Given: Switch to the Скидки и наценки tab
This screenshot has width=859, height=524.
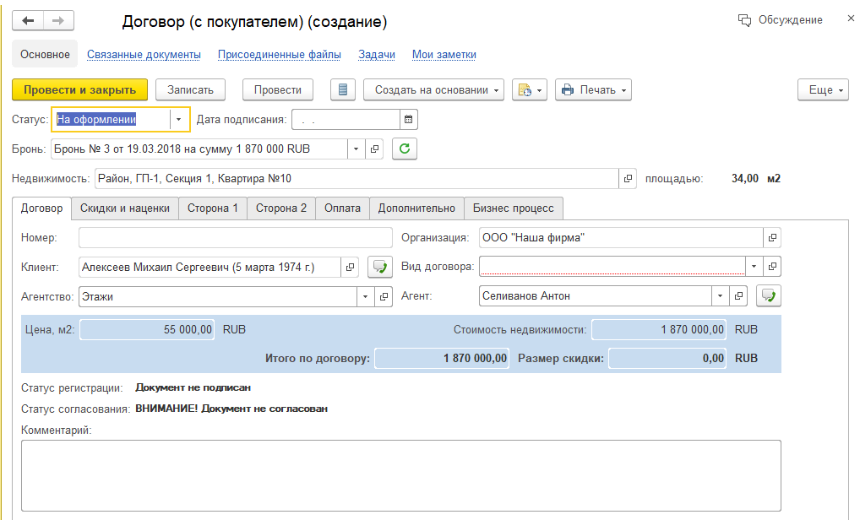Looking at the screenshot, I should (x=125, y=208).
